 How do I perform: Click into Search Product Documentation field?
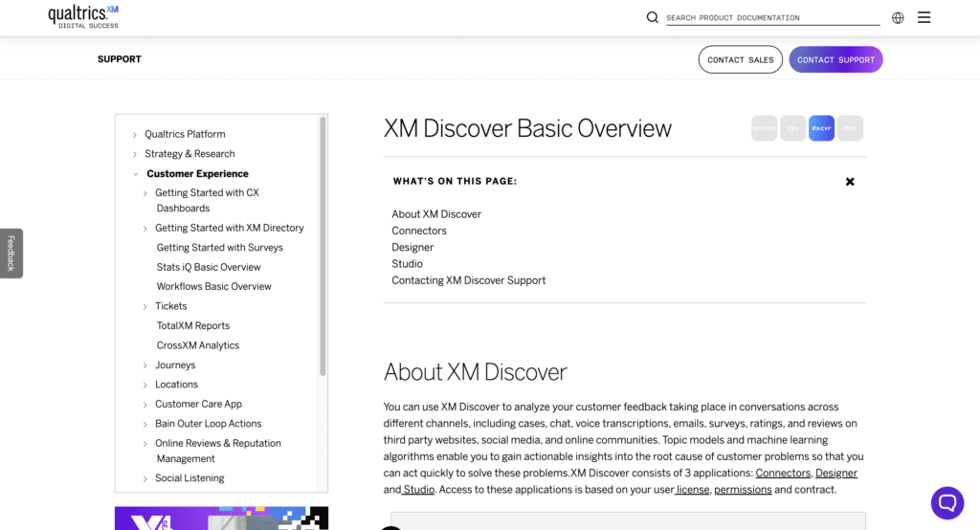[772, 17]
